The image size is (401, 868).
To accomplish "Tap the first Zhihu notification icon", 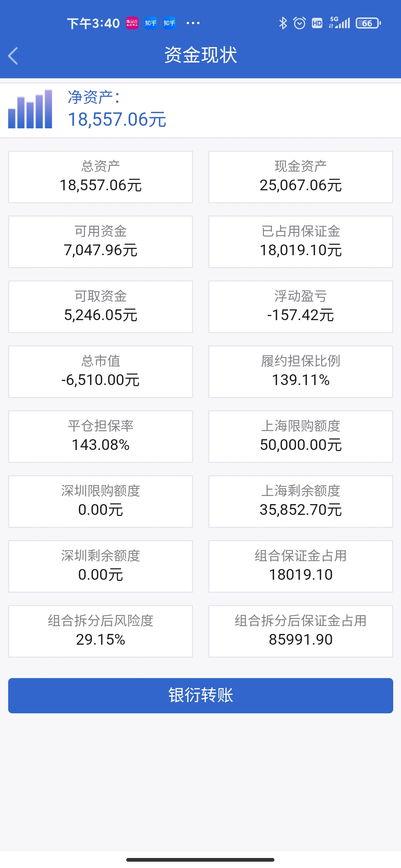I will click(x=150, y=23).
